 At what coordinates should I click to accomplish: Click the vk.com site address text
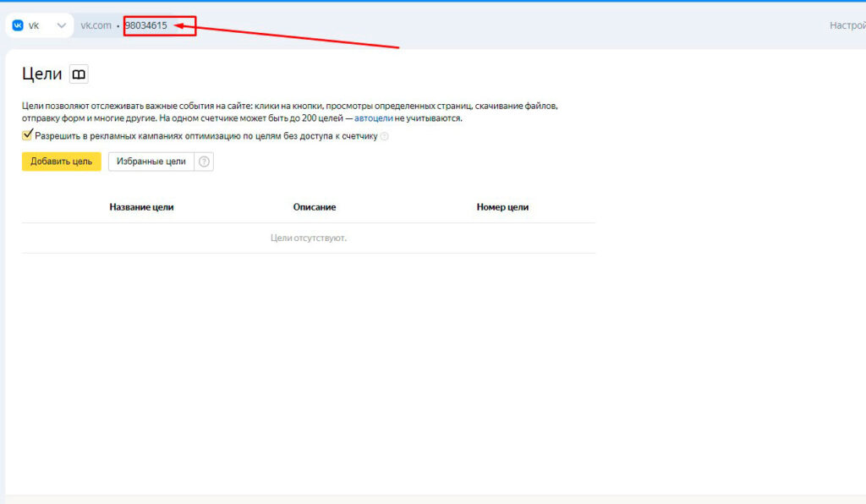[x=96, y=25]
